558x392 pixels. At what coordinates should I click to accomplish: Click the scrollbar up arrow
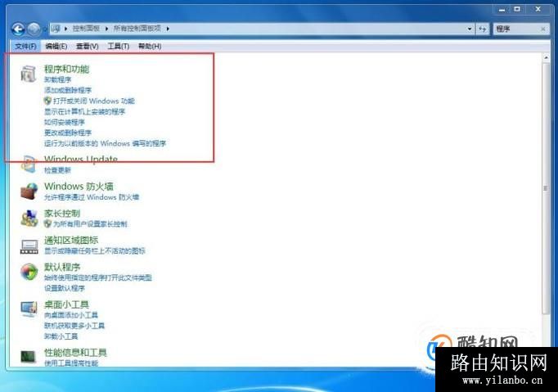[546, 57]
